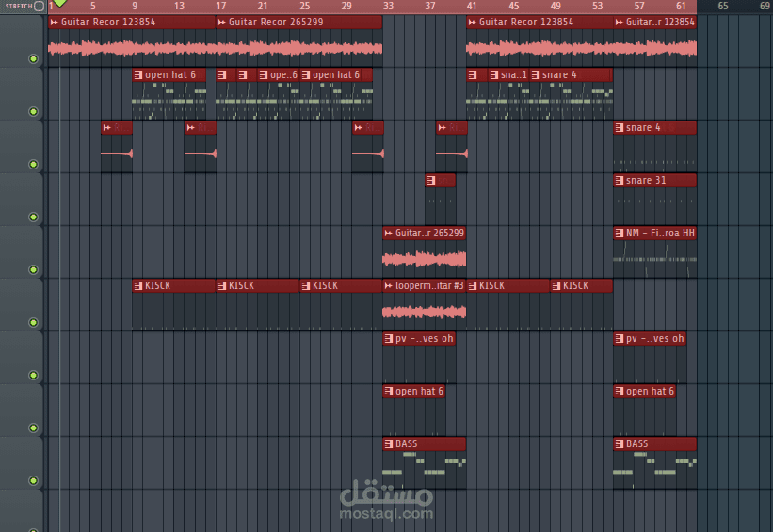Image resolution: width=773 pixels, height=532 pixels.
Task: Jump to bar 21 on the timeline ruler
Action: 263,7
